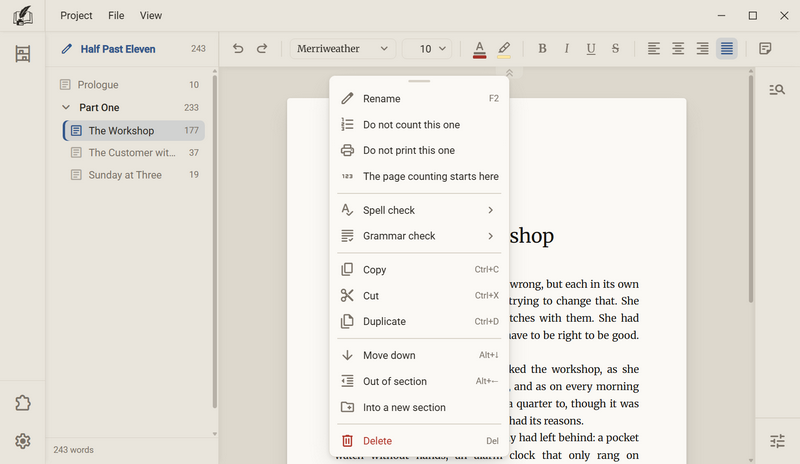Open the sliders settings icon at bottom right
This screenshot has height=464, width=800.
point(778,441)
